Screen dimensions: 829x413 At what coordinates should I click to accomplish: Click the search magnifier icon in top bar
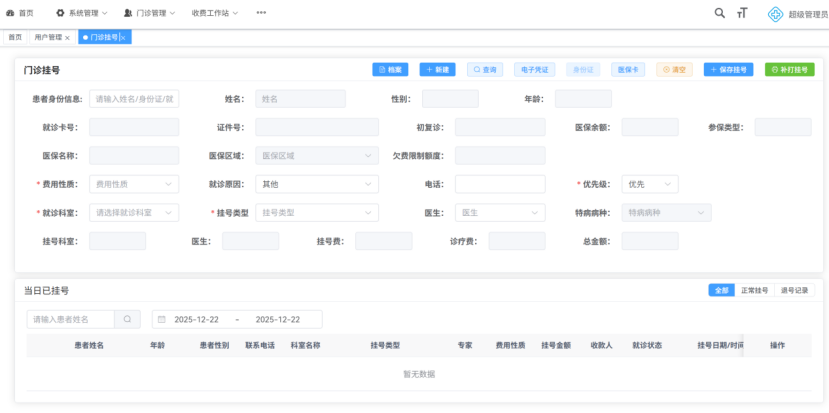click(720, 13)
